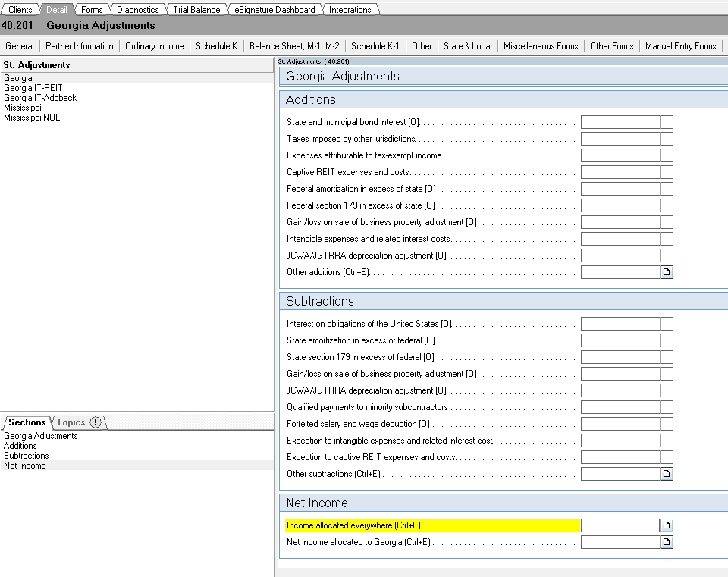Open the list detail icon for Other subtractions
The height and width of the screenshot is (577, 728).
point(666,473)
